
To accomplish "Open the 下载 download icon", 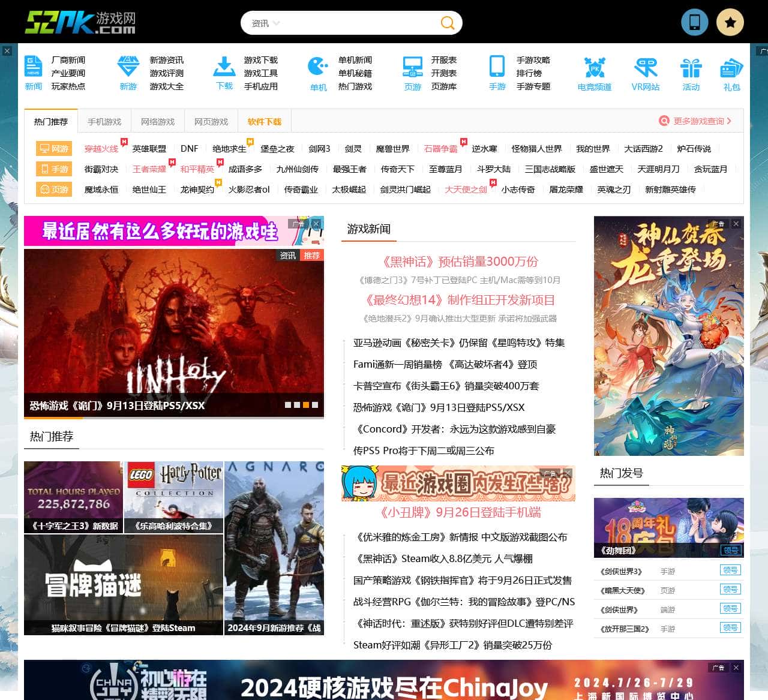I will tap(224, 73).
